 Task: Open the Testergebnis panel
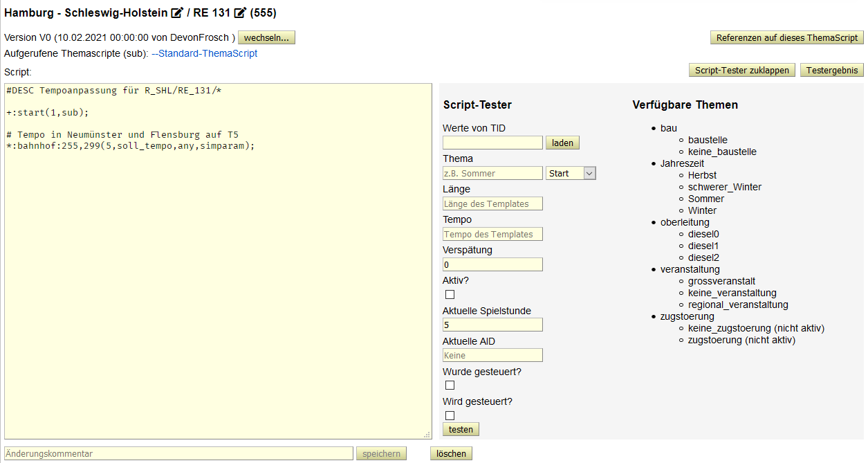coord(831,70)
